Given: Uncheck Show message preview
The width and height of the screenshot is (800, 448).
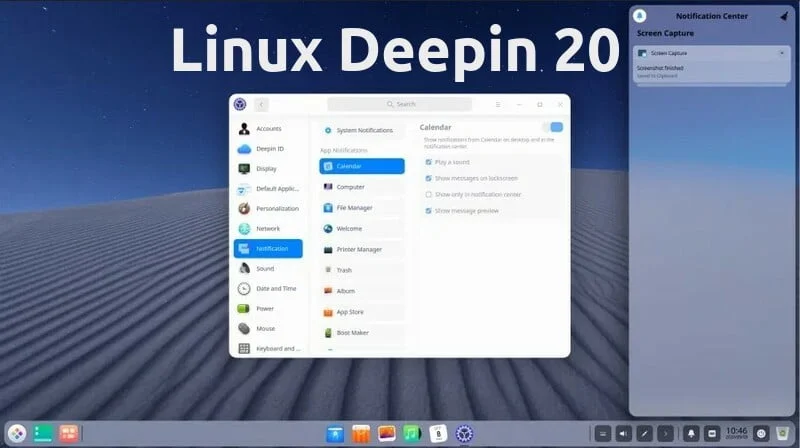Looking at the screenshot, I should click(x=429, y=211).
